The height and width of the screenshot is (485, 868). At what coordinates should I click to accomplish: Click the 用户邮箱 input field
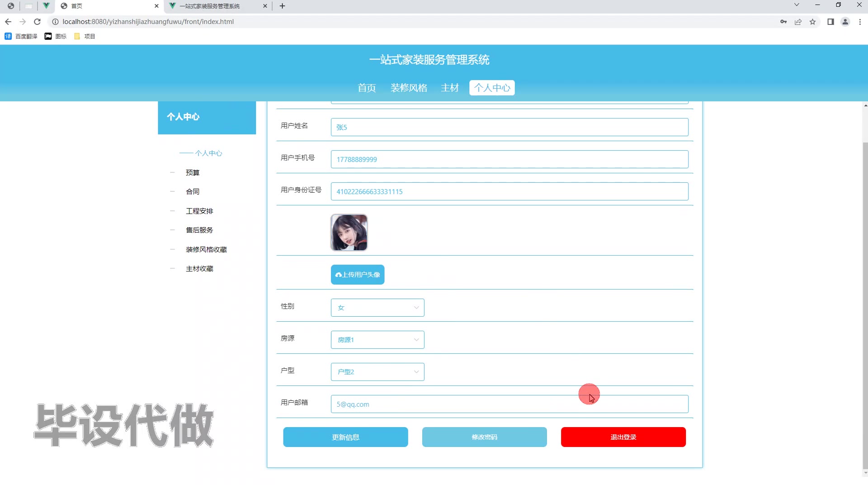pos(509,404)
